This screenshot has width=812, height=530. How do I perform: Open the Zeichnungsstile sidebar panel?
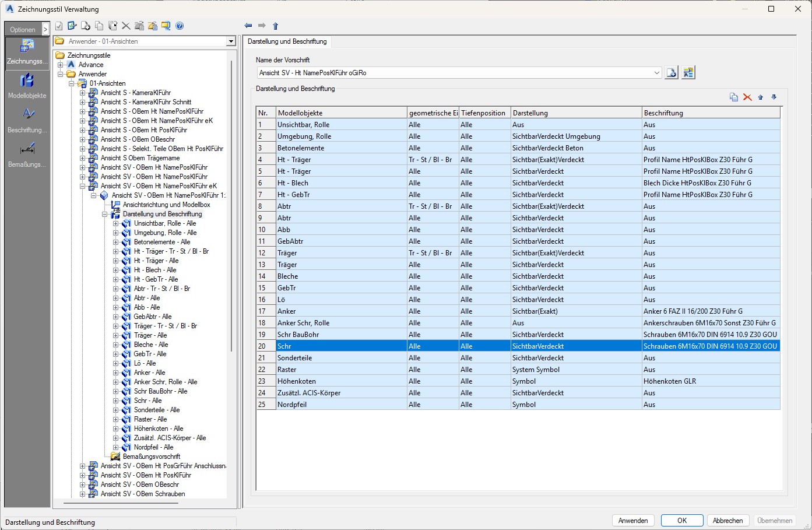tap(27, 52)
